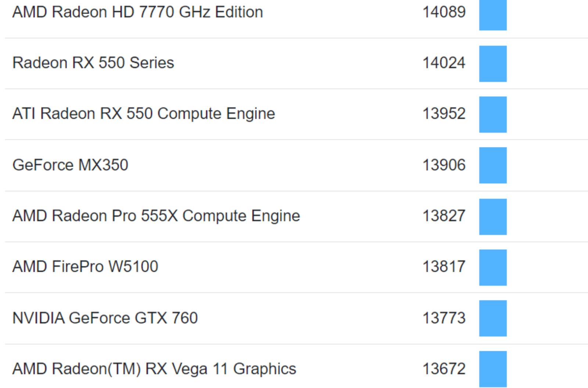Click the blue bar in the GeForce MX350 row

coord(492,165)
